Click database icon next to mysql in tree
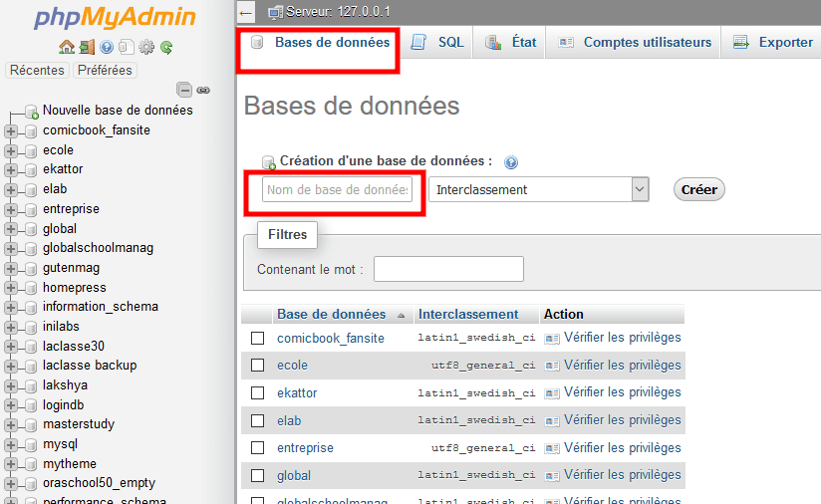821x504 pixels. tap(32, 445)
